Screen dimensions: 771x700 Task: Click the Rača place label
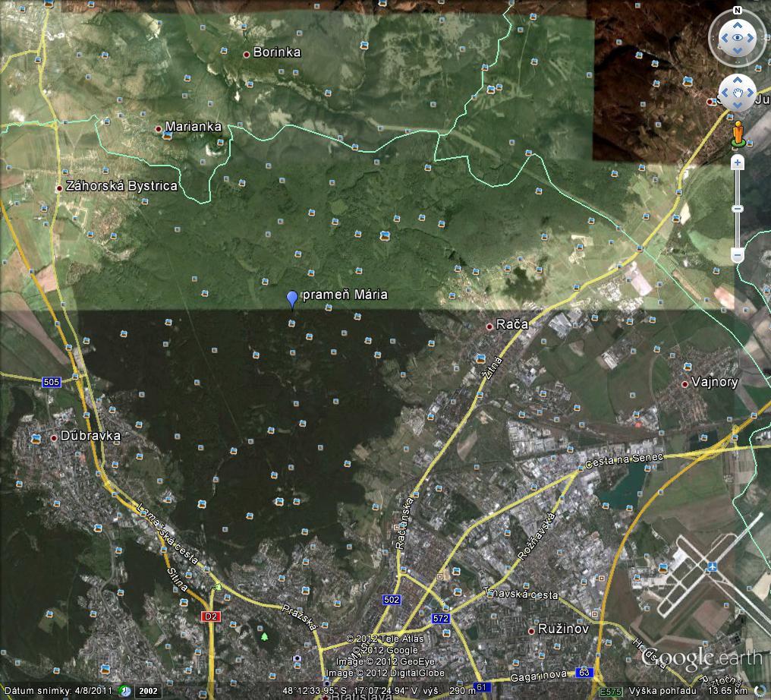pyautogui.click(x=512, y=324)
